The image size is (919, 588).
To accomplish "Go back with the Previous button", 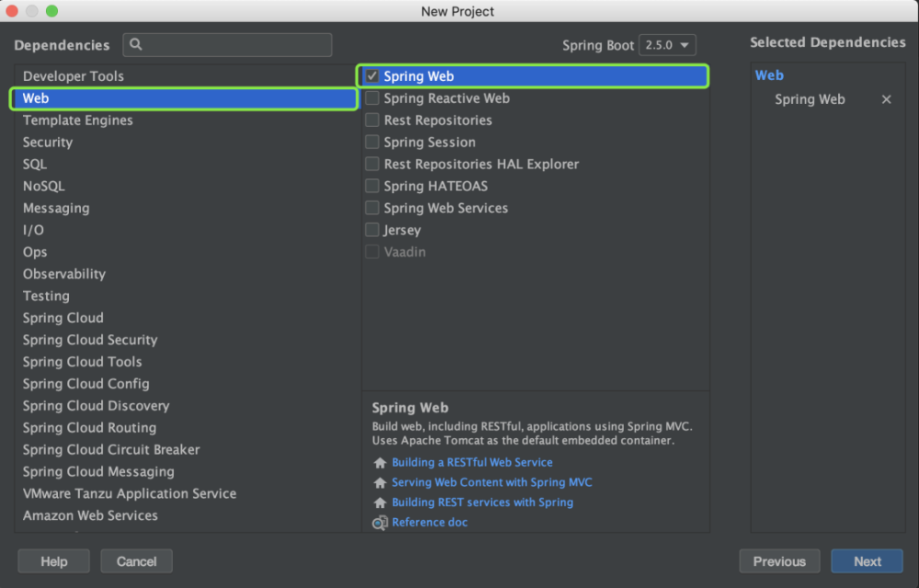I will coord(779,561).
